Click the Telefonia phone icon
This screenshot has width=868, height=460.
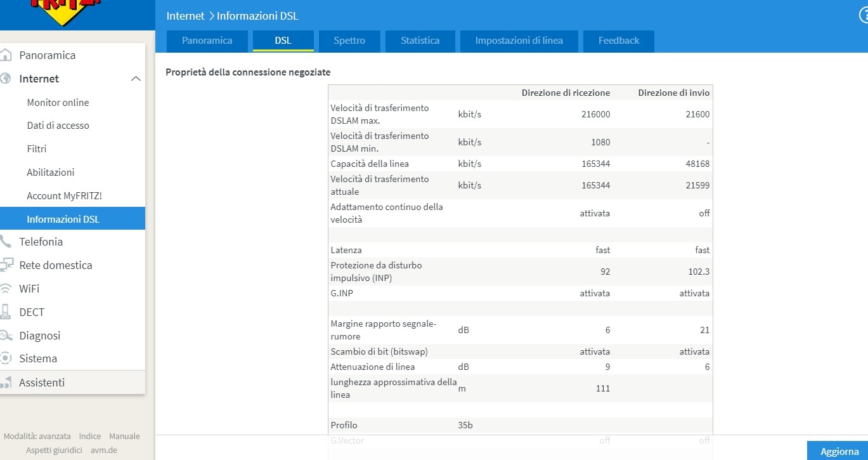coord(6,242)
